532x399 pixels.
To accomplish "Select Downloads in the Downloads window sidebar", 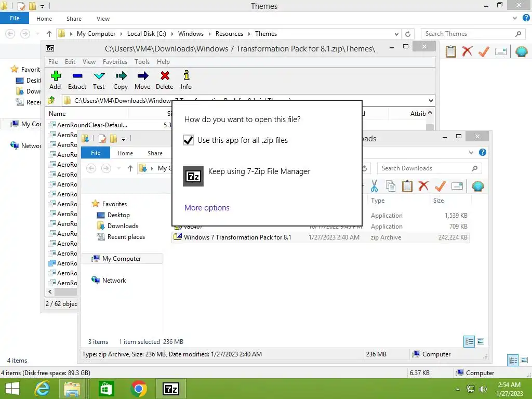I will click(123, 226).
